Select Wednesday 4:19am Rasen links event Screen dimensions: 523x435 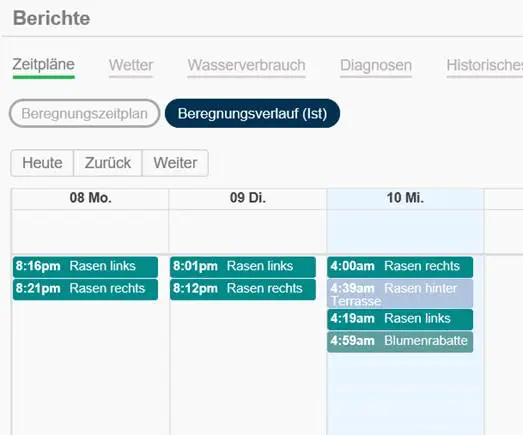click(400, 319)
